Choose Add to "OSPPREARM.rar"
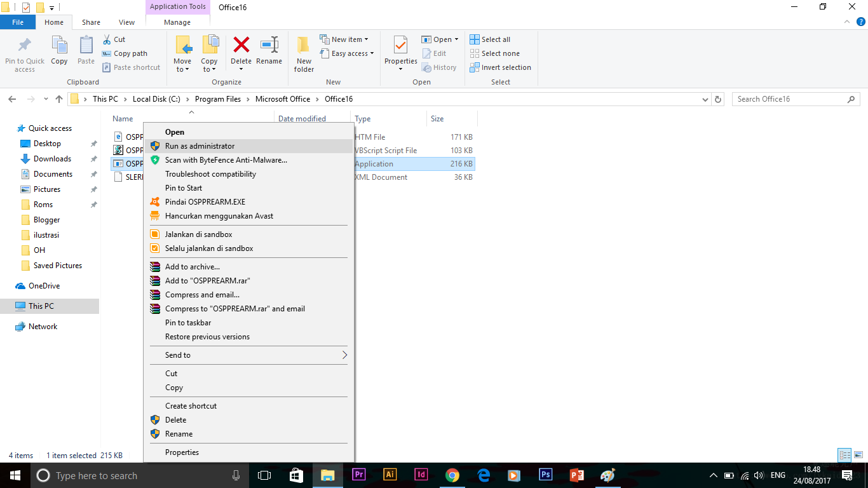This screenshot has width=868, height=488. 248,281
